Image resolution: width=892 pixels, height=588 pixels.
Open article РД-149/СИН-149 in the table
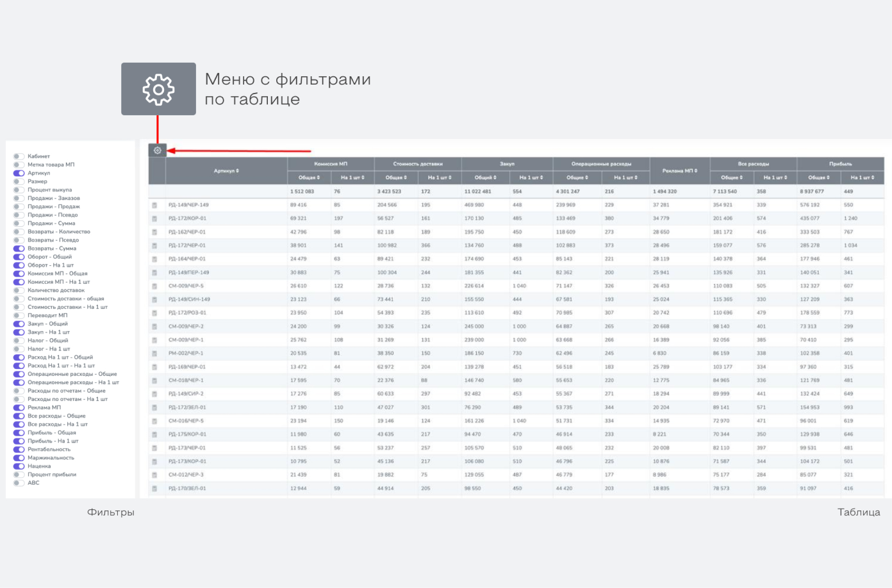point(189,300)
